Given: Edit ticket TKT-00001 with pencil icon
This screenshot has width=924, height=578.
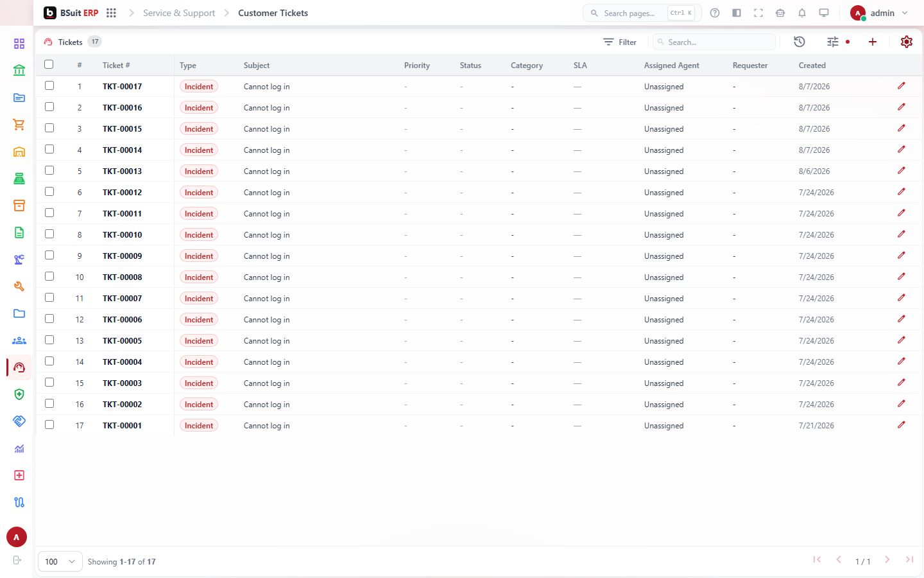Looking at the screenshot, I should click(902, 425).
